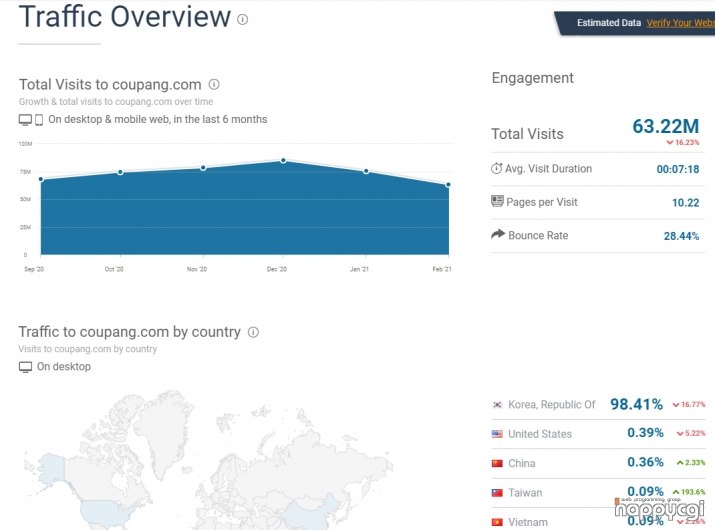
Task: Click the red down arrow under 63.22M
Action: (670, 142)
